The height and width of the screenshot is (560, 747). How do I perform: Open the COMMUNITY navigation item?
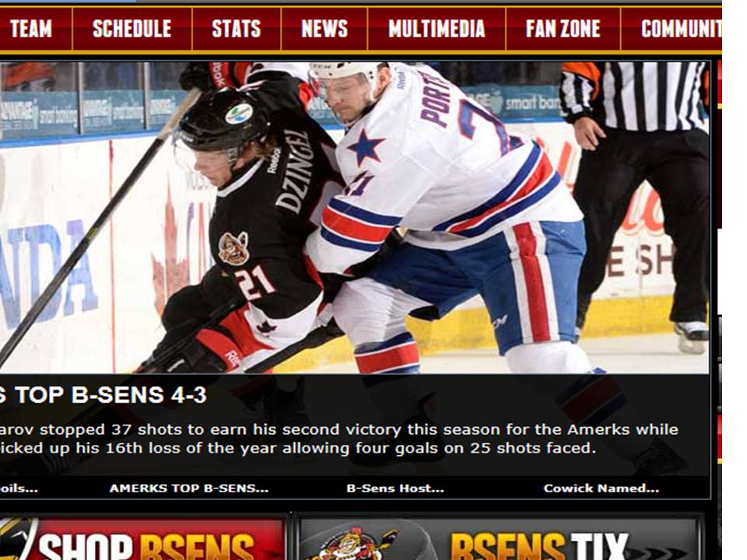pos(672,29)
